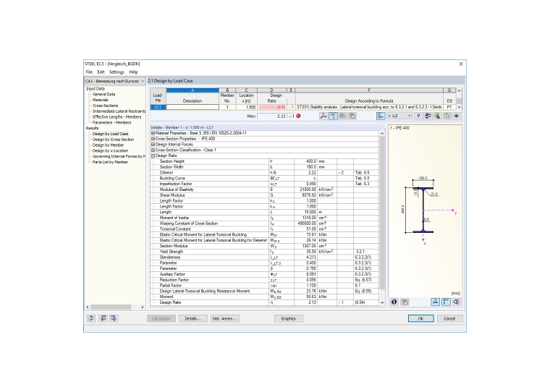The image size is (550, 392).
Task: Select Design by Member item
Action: coord(108,145)
